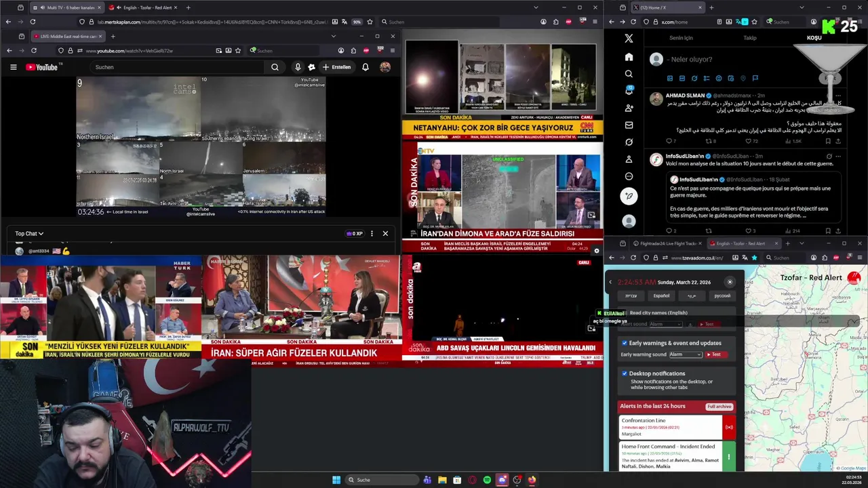868x488 pixels.
Task: Open Home Front Command Incident Ended alert
Action: (677, 457)
